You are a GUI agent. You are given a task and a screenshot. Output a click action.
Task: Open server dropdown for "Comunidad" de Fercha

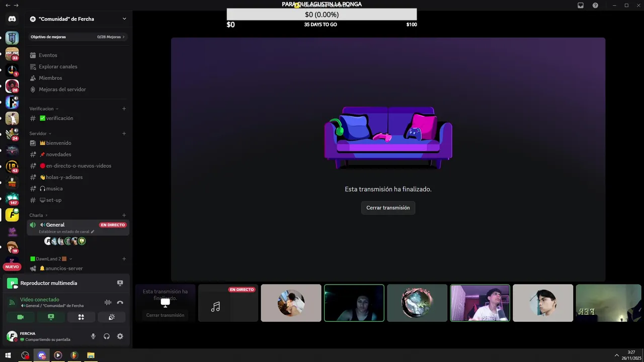[x=124, y=19]
